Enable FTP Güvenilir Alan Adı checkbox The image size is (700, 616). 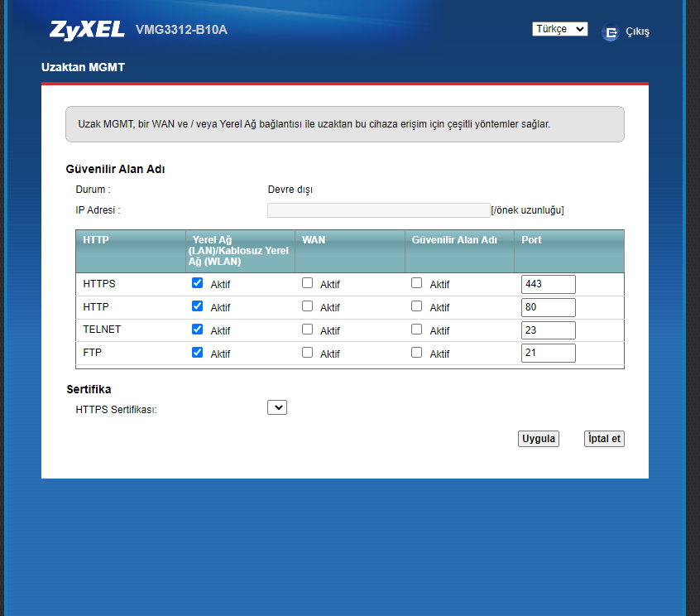click(x=416, y=353)
